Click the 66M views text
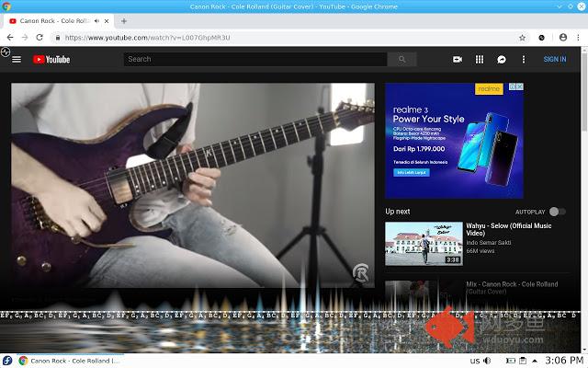Screen dimensions: 588x368 481,250
